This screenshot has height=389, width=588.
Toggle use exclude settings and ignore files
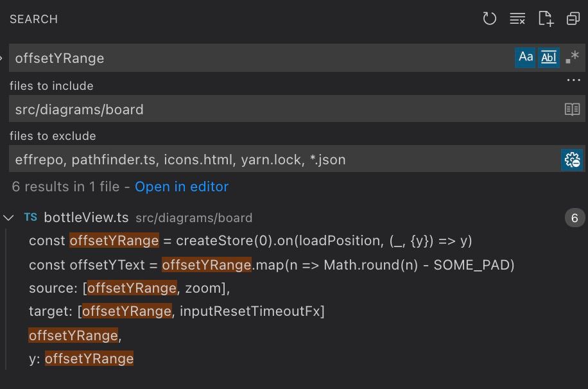click(572, 159)
